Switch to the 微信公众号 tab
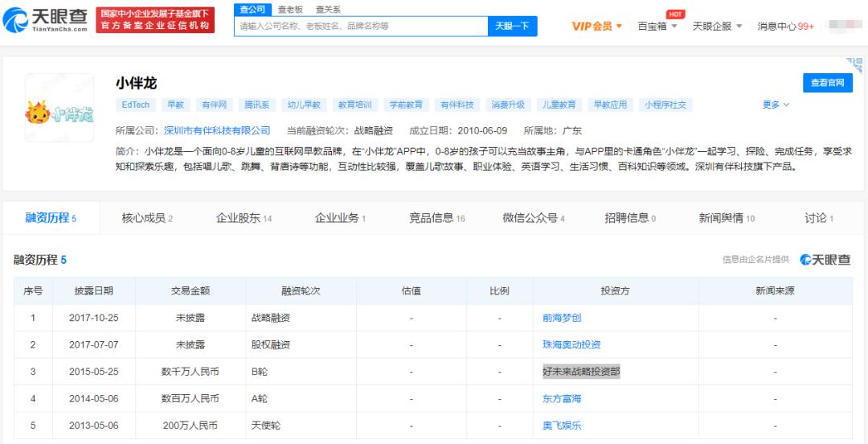The width and height of the screenshot is (868, 444). (x=534, y=219)
